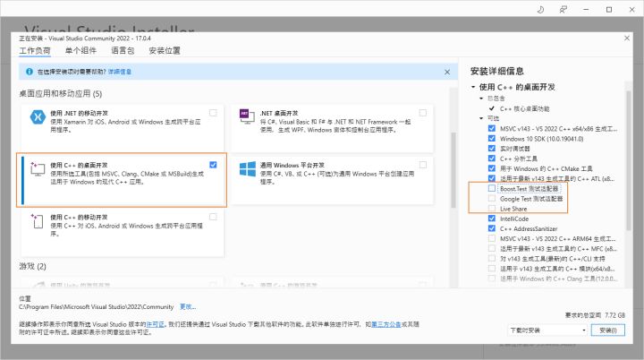644x360 pixels.
Task: Uncheck MSVC v143 x64/x86 build tools
Action: (492, 128)
